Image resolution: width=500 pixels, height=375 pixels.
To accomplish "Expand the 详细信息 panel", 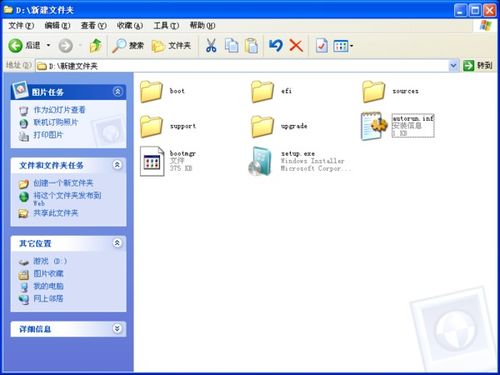I will 117,329.
